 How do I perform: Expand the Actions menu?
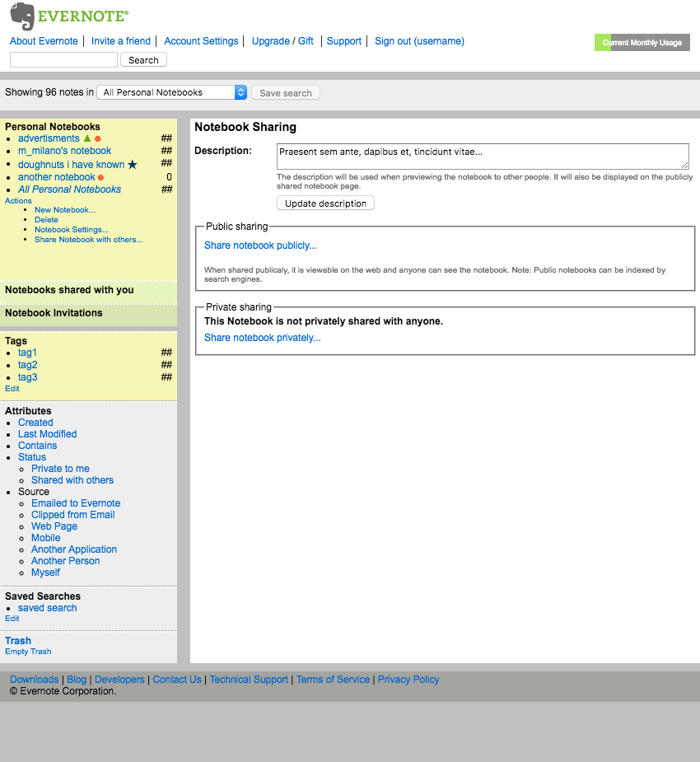point(18,201)
